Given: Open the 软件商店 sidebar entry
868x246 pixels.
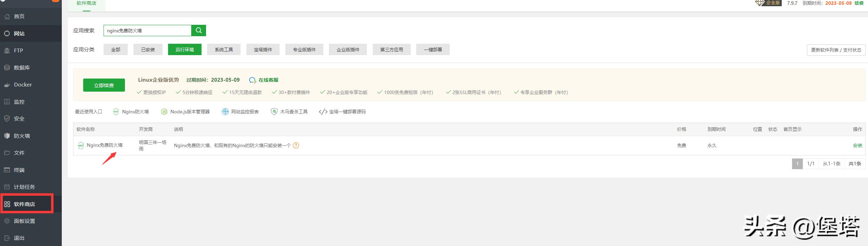Looking at the screenshot, I should coord(31,204).
